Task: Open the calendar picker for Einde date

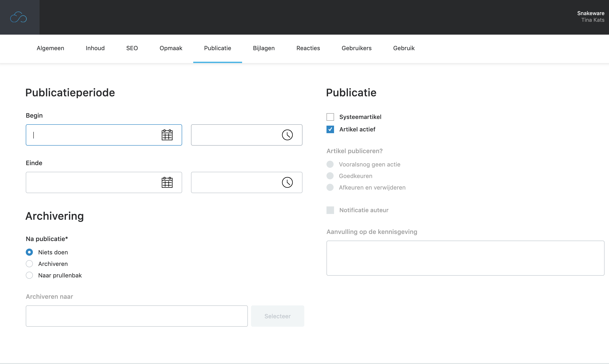Action: pos(167,182)
